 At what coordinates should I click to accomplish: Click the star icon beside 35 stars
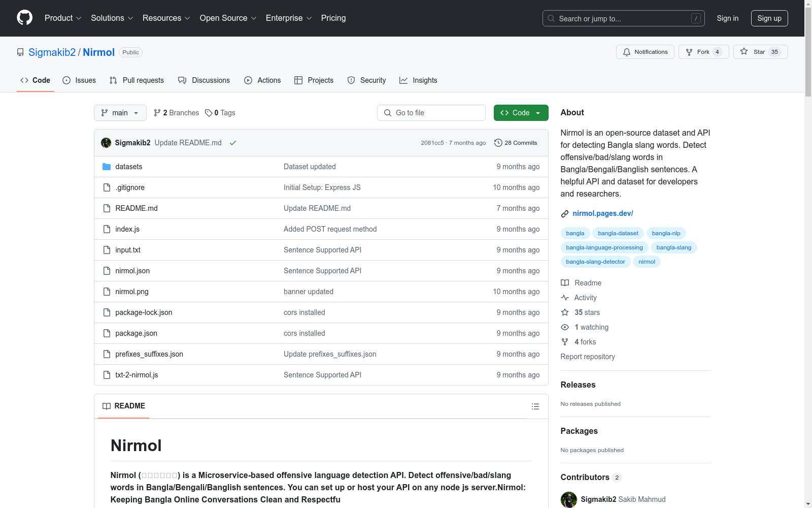[565, 312]
